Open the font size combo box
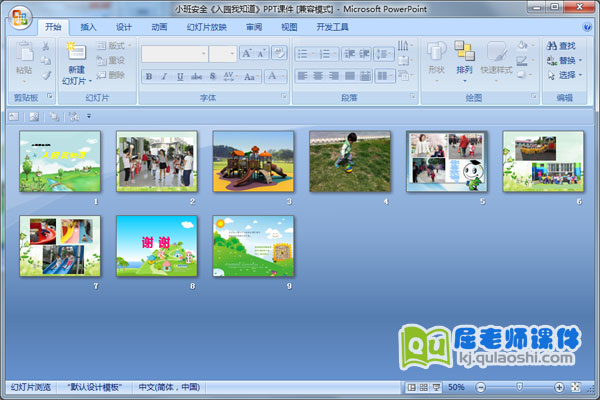The height and width of the screenshot is (400, 600). coord(223,54)
